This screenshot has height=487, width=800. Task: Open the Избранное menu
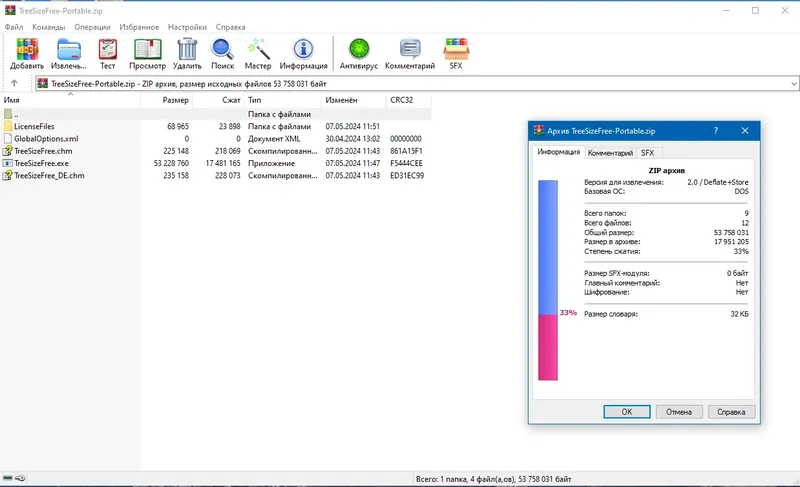coord(139,27)
